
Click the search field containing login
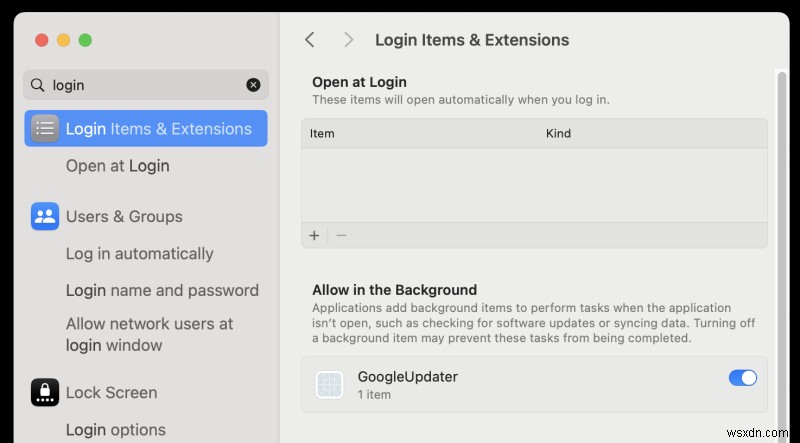click(x=146, y=85)
